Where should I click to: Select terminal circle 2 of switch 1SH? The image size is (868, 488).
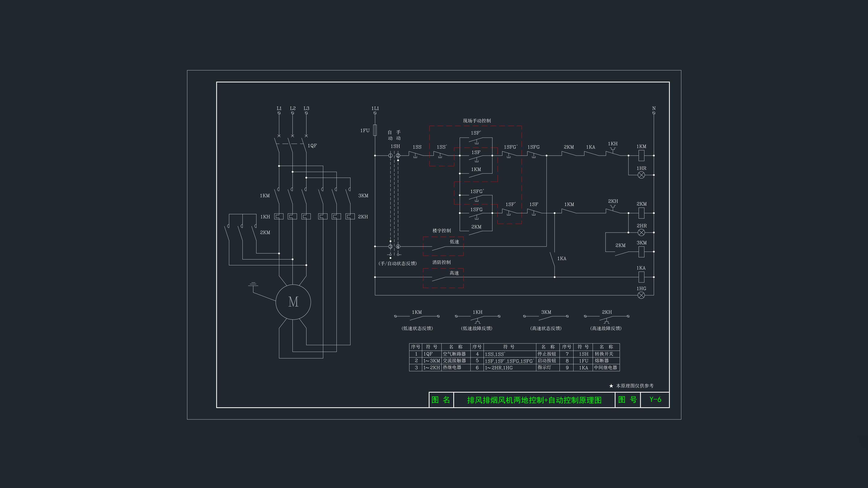pos(398,155)
